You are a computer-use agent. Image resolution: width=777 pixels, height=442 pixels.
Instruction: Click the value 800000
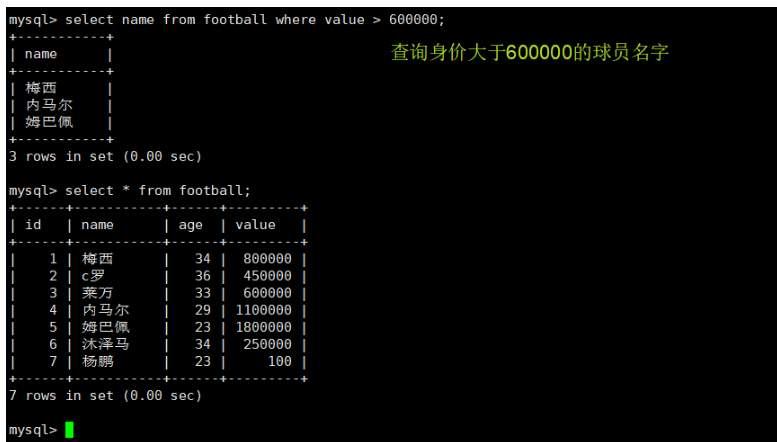(267, 259)
